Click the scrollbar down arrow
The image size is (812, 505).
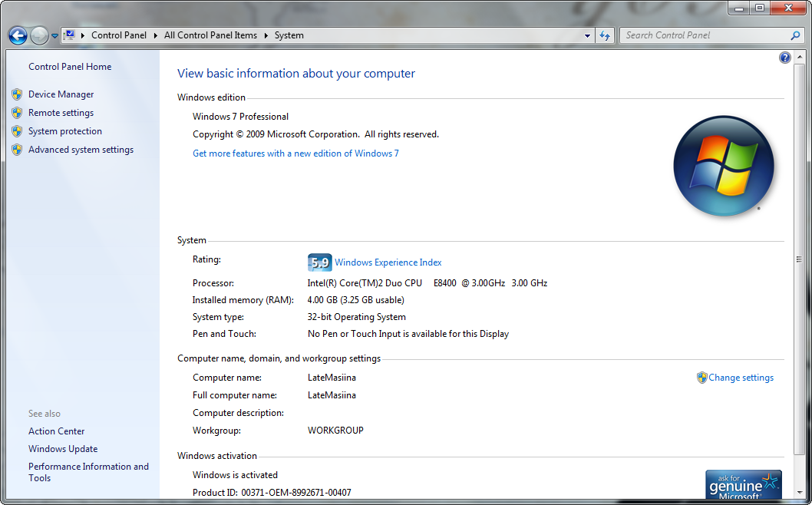(800, 491)
